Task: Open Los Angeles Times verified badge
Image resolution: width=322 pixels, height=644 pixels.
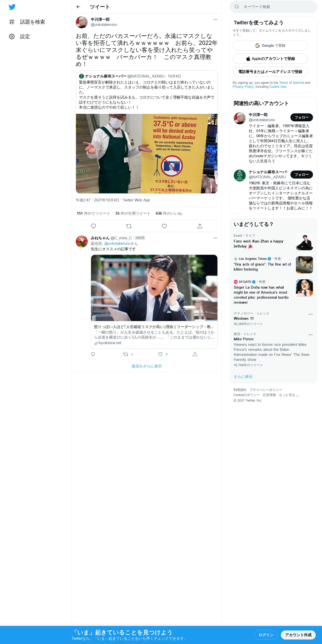Action: 269,259
